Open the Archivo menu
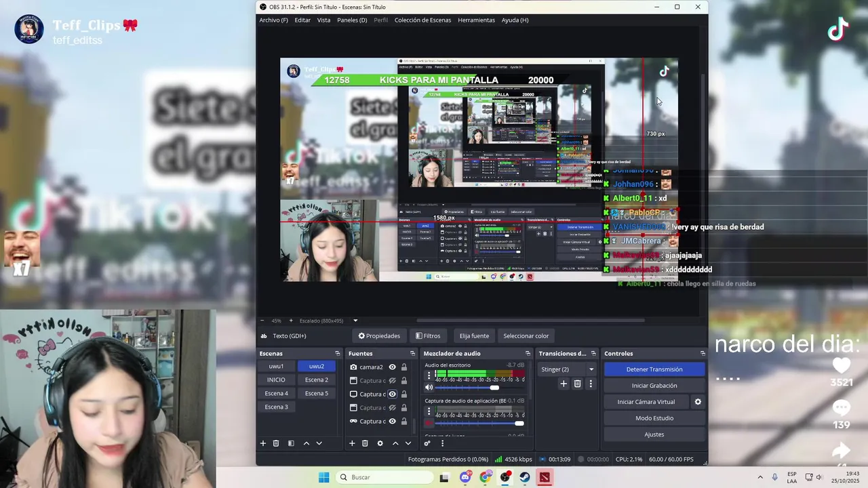The width and height of the screenshot is (868, 488). coord(273,20)
